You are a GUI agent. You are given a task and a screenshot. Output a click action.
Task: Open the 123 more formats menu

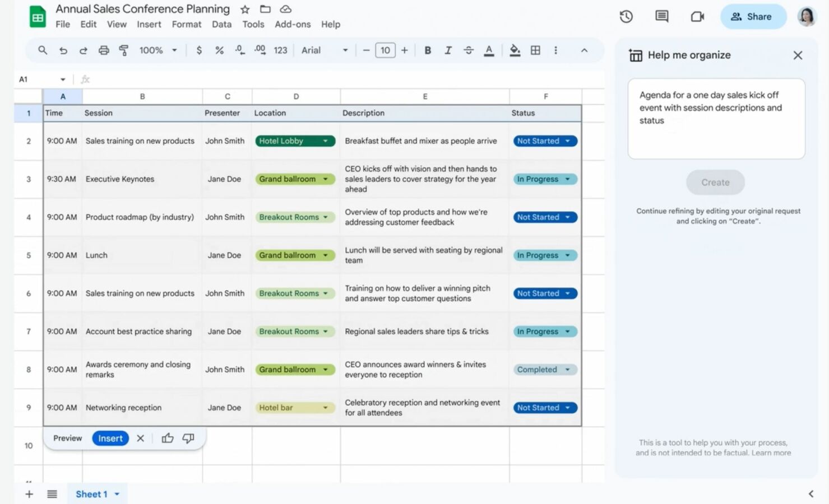tap(280, 50)
